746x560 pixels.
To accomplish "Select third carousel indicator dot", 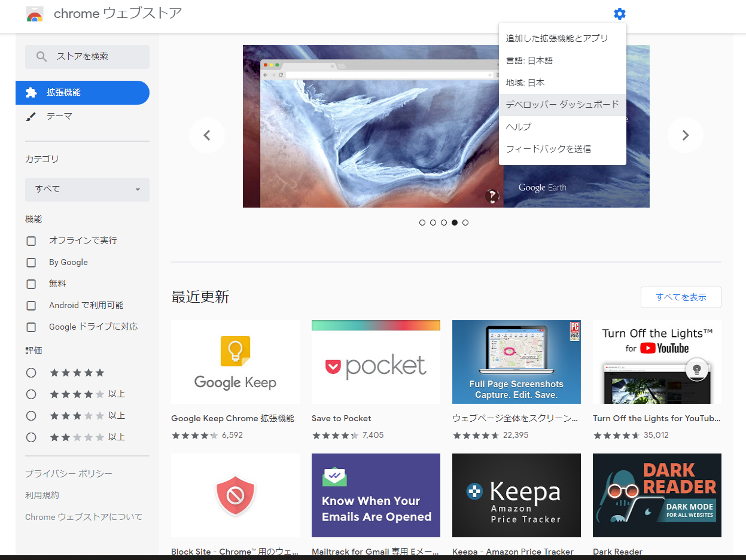I will coord(444,223).
